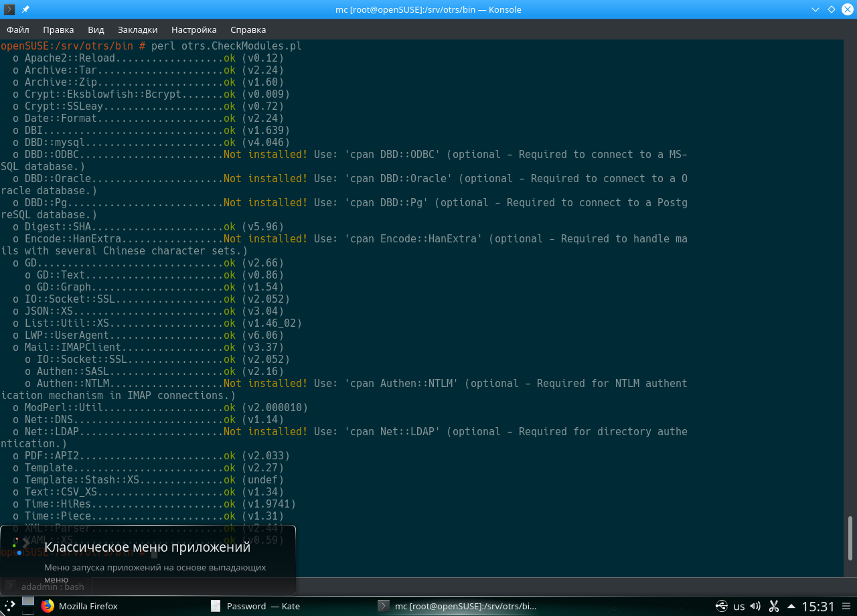Click the 'Time::HiRes' line

(155, 504)
